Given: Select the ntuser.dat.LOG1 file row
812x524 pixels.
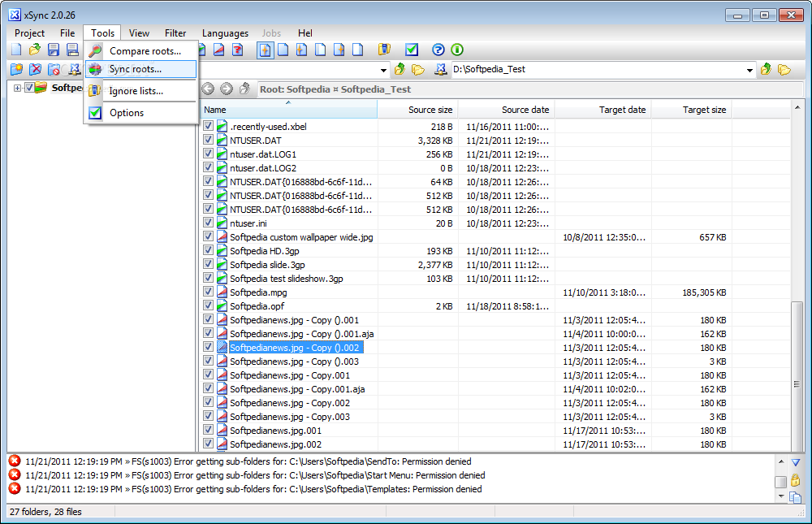Looking at the screenshot, I should 495,154.
